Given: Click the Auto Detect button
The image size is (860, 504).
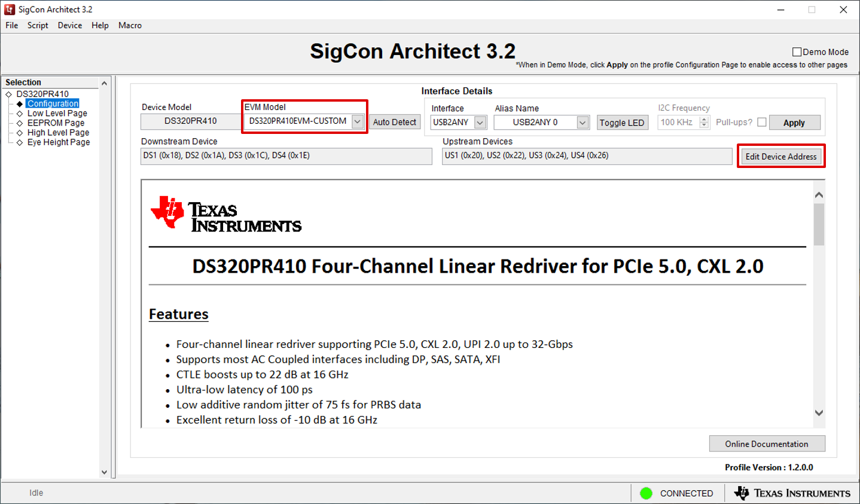Looking at the screenshot, I should [x=394, y=122].
